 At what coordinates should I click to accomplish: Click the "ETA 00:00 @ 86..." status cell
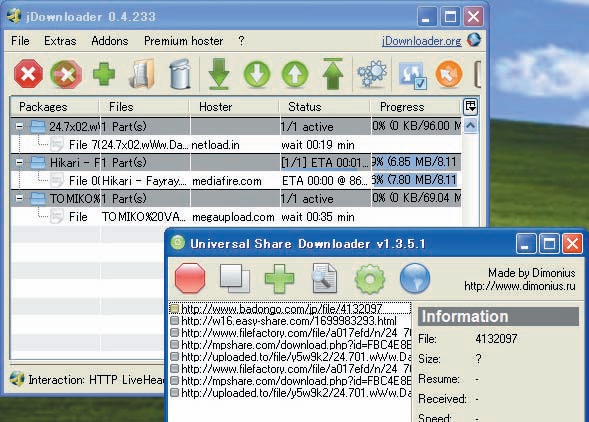coord(325,181)
